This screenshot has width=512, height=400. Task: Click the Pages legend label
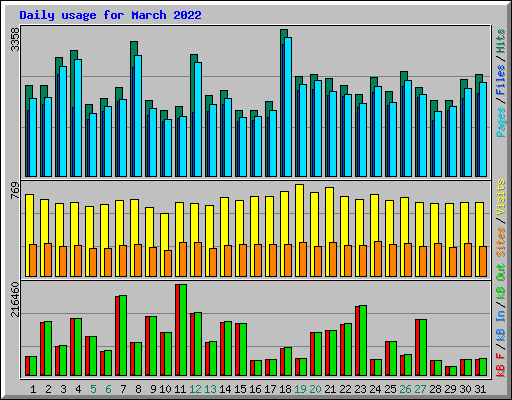click(501, 122)
